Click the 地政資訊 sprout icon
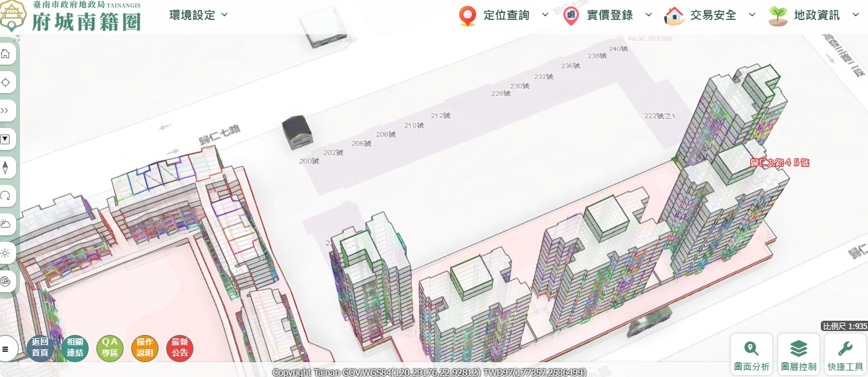The height and width of the screenshot is (377, 868). [778, 16]
